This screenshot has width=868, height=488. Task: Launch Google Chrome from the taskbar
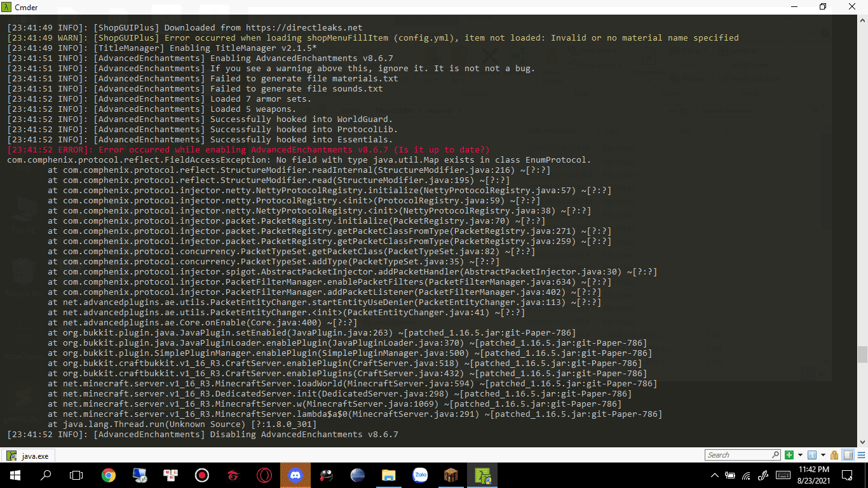point(109,475)
